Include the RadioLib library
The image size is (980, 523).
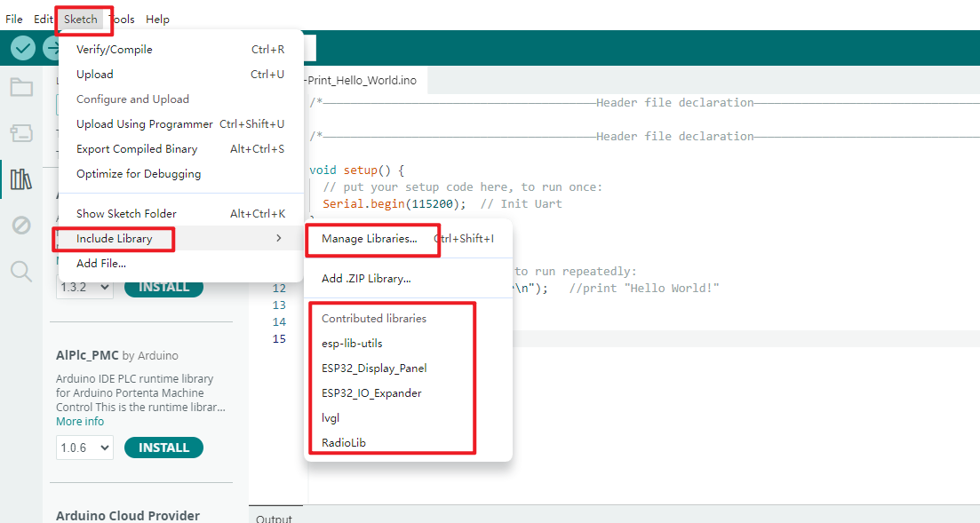coord(408,442)
